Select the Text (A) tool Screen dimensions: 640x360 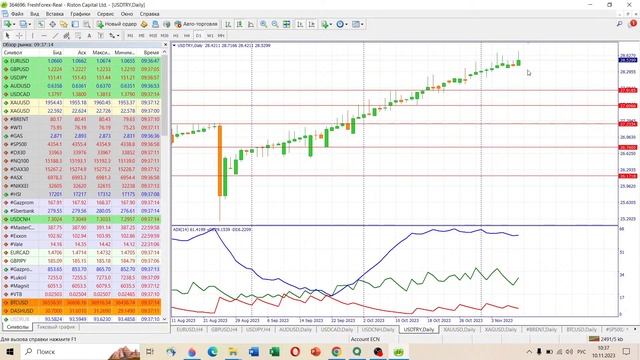pos(89,36)
